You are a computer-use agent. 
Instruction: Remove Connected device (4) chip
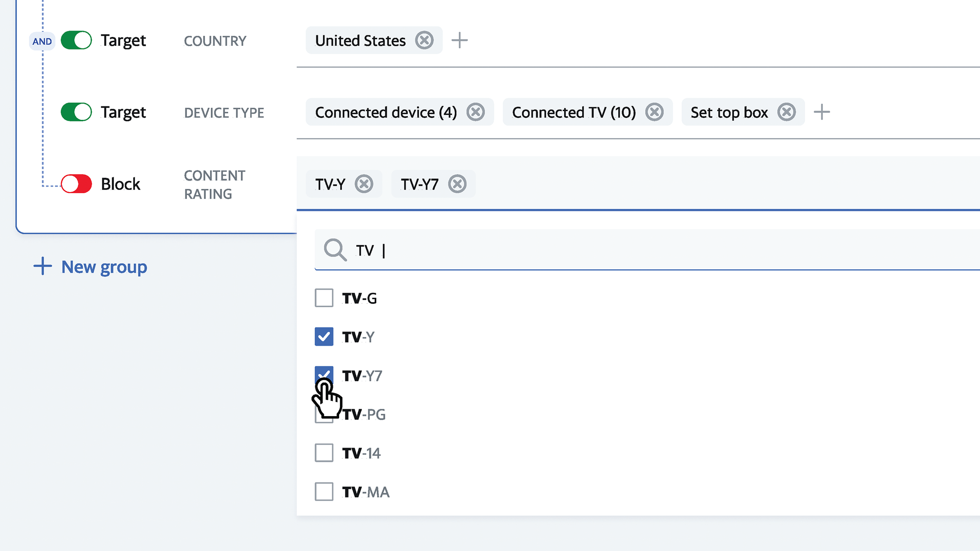[x=475, y=112]
